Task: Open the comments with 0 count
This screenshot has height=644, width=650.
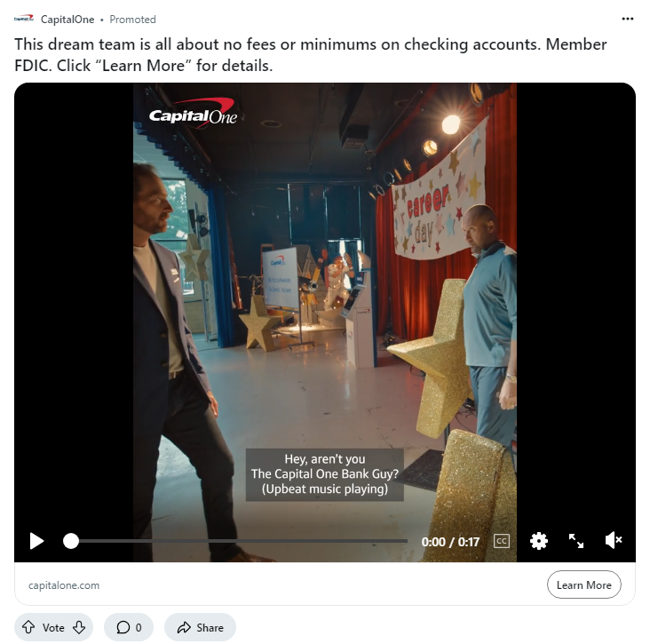Action: pyautogui.click(x=129, y=627)
